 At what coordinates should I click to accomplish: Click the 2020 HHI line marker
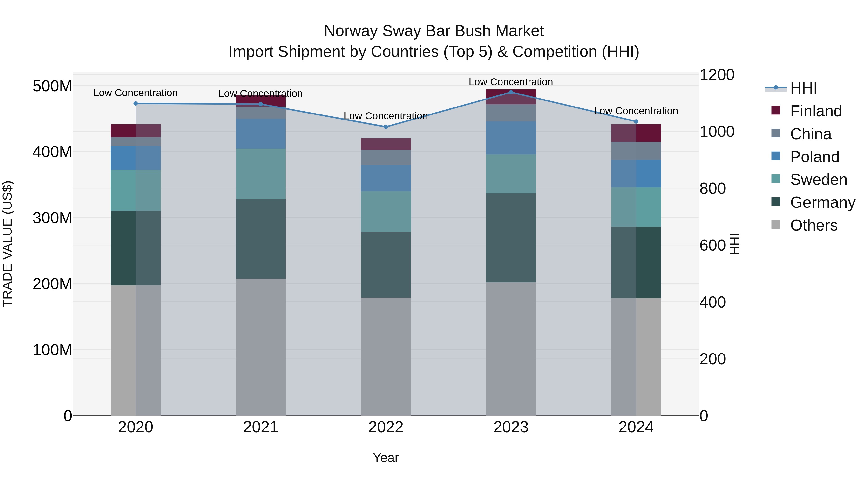tap(136, 103)
